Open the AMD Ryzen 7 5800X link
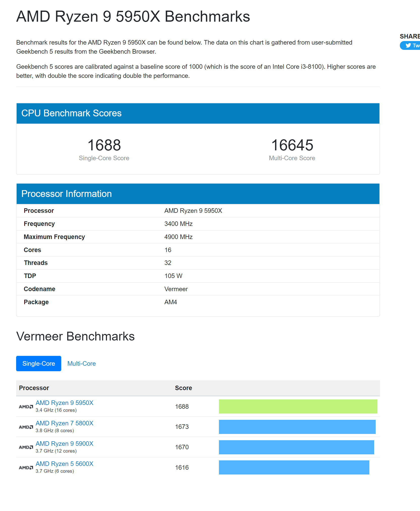Image resolution: width=420 pixels, height=511 pixels. click(x=64, y=423)
